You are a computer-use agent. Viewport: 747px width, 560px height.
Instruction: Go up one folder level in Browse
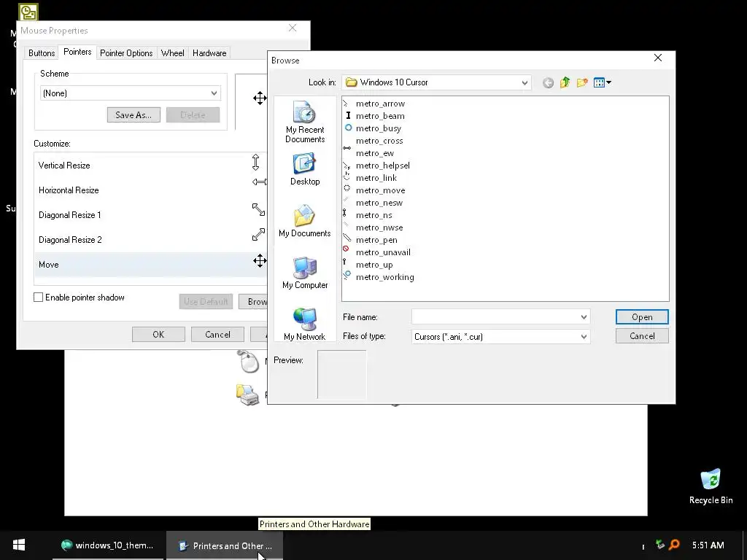pyautogui.click(x=565, y=82)
